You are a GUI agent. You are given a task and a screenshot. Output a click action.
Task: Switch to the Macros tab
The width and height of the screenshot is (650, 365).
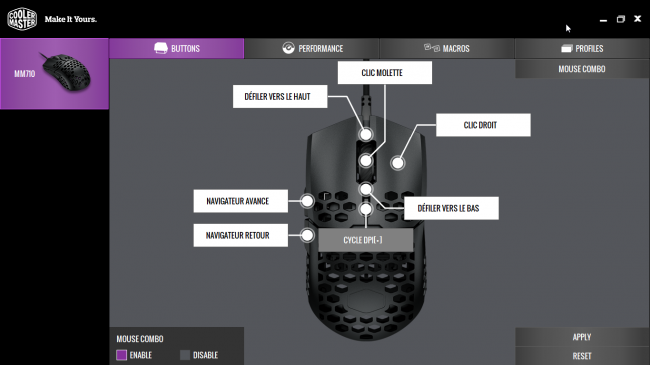(x=447, y=49)
